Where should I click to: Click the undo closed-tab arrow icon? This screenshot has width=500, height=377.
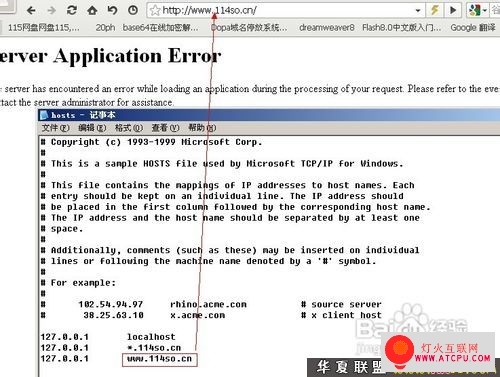112,11
